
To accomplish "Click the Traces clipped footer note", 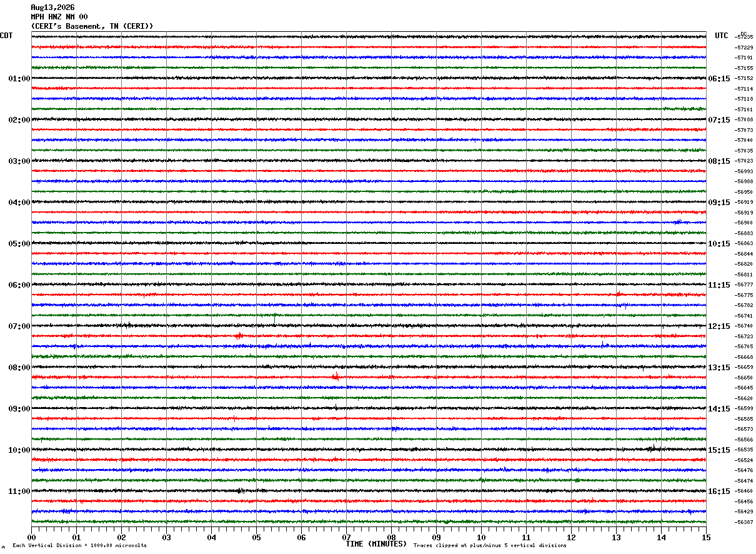I will click(x=490, y=545).
